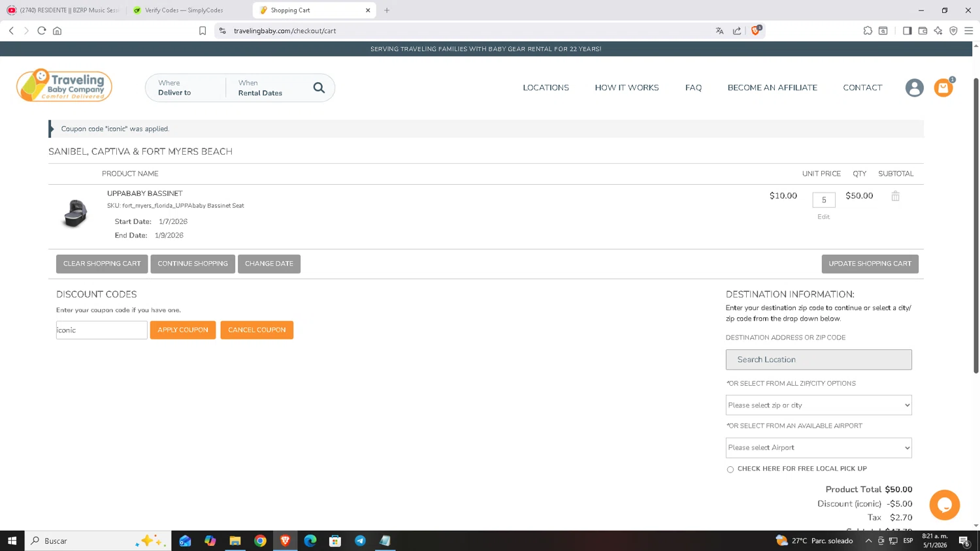
Task: Click CONTINUE SHOPPING button
Action: pos(193,264)
